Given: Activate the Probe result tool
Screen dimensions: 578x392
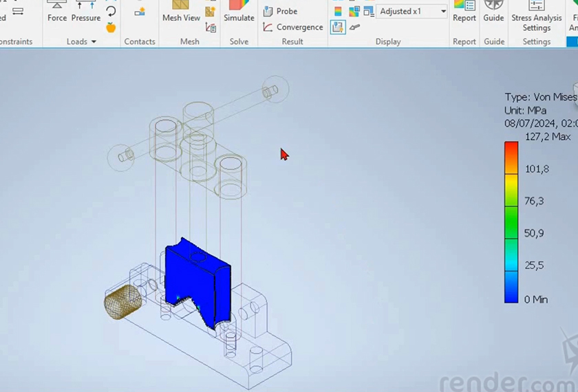Looking at the screenshot, I should coord(281,11).
